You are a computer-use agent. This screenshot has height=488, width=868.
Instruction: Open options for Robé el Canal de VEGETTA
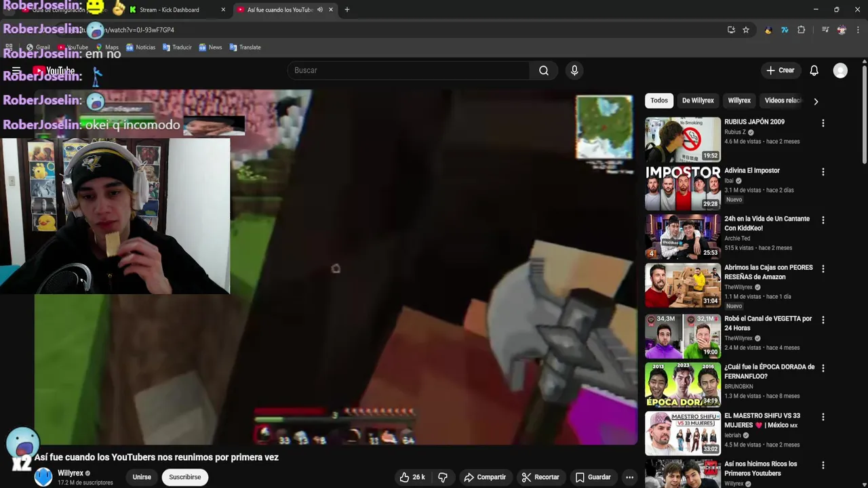click(823, 320)
